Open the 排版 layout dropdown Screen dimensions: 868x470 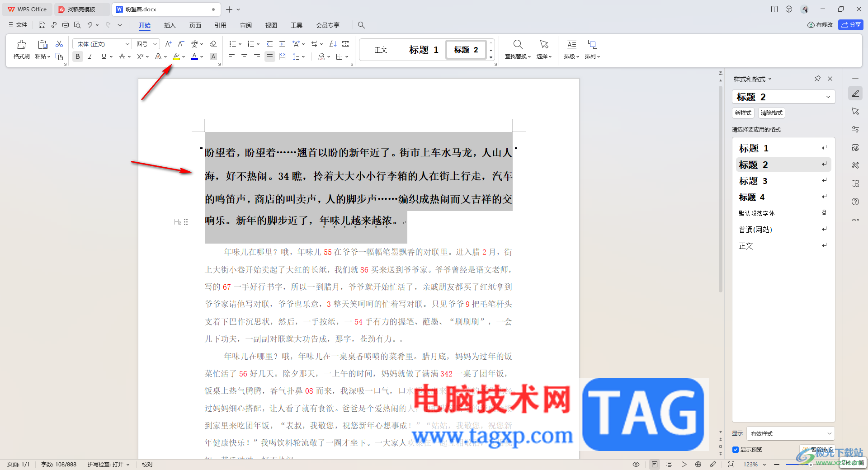pos(571,56)
